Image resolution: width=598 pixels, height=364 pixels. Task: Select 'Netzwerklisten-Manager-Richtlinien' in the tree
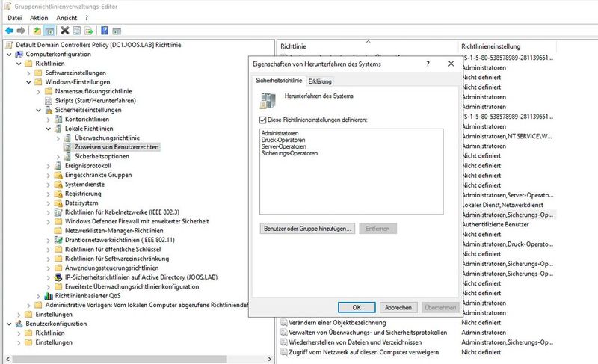pyautogui.click(x=114, y=231)
